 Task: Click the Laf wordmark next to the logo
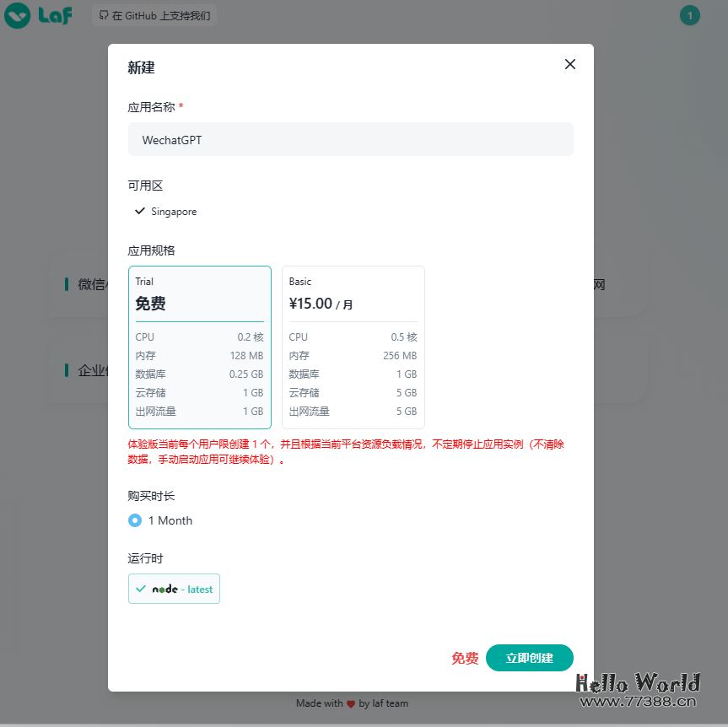pos(54,15)
